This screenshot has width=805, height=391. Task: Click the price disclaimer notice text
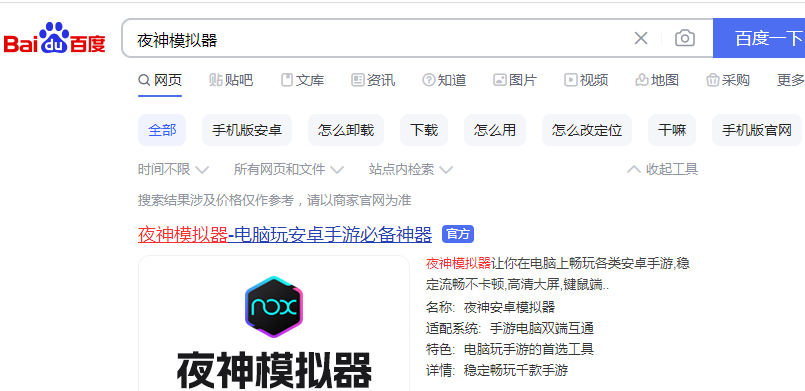click(x=275, y=200)
